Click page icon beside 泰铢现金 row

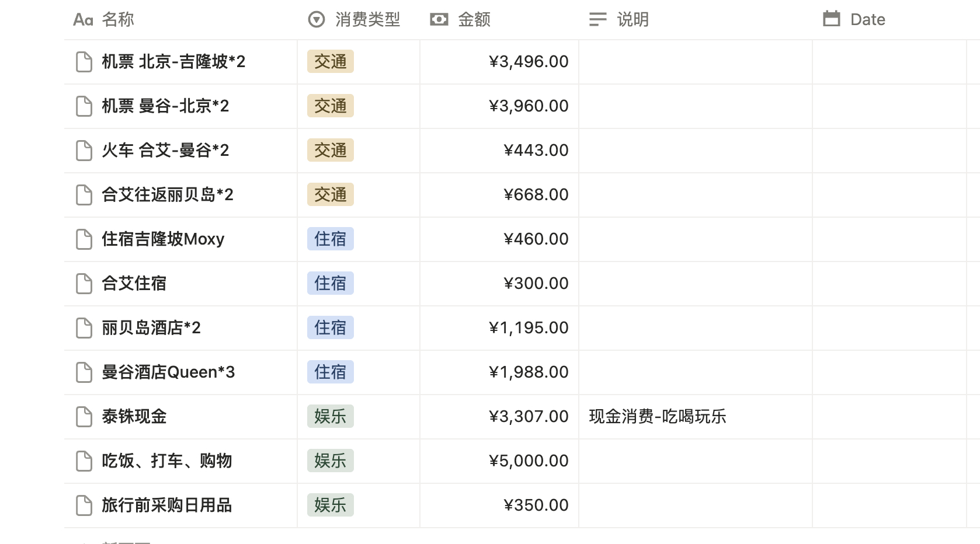pos(84,417)
